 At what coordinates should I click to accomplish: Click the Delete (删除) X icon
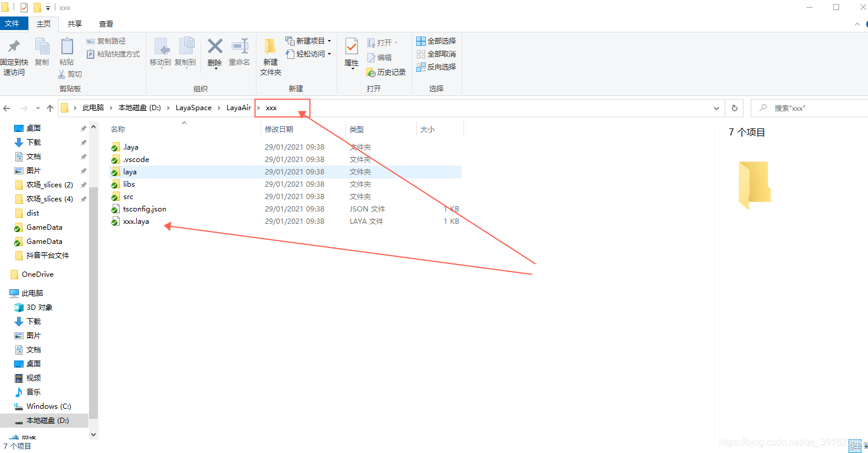tap(215, 47)
